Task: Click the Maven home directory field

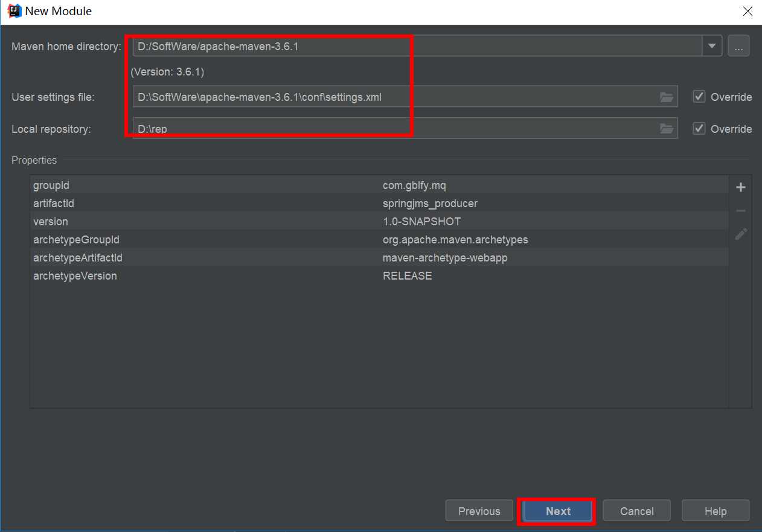Action: pyautogui.click(x=417, y=46)
